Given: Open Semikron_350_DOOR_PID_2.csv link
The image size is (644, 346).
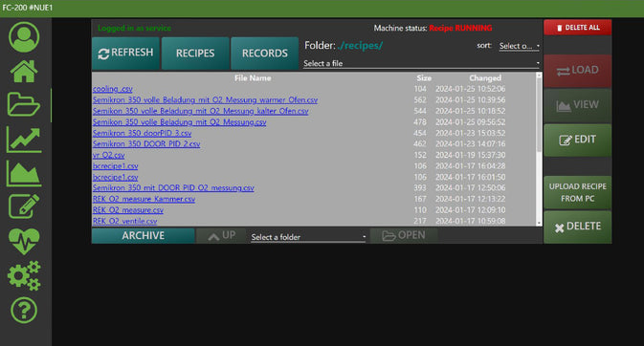Looking at the screenshot, I should (146, 144).
